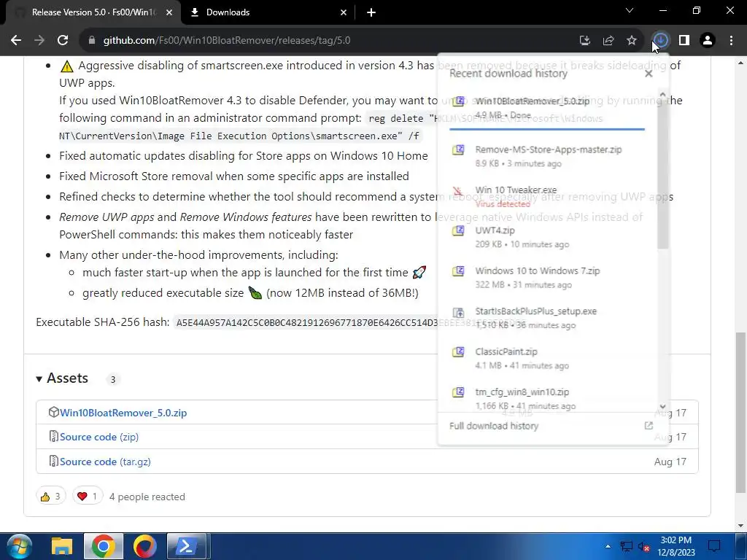Screen dimensions: 747x560
Task: Click the blocked Win 10 Tweaker file icon
Action: [x=457, y=192]
